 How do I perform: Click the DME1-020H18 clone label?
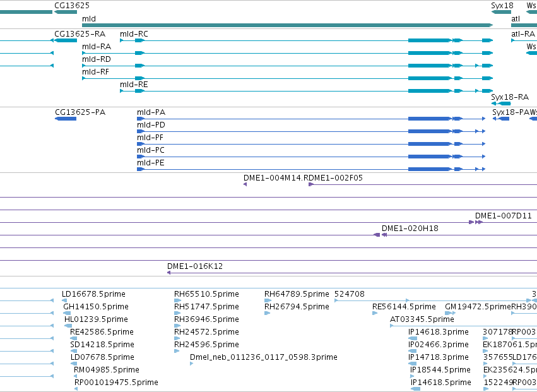(x=410, y=229)
